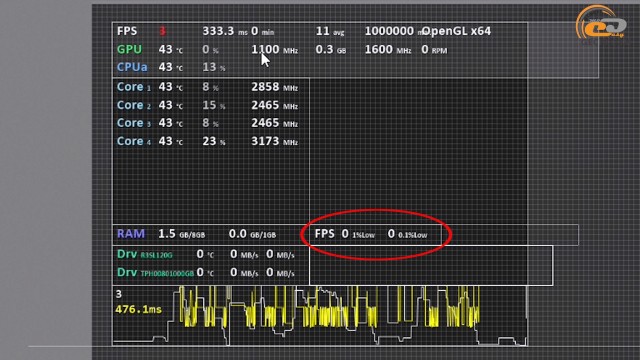Click the Core 1 label
This screenshot has width=640, height=360.
pos(133,87)
